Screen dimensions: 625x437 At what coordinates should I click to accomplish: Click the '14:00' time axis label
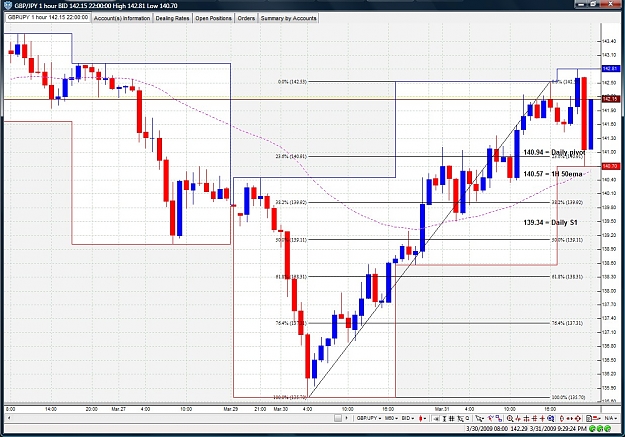click(51, 409)
